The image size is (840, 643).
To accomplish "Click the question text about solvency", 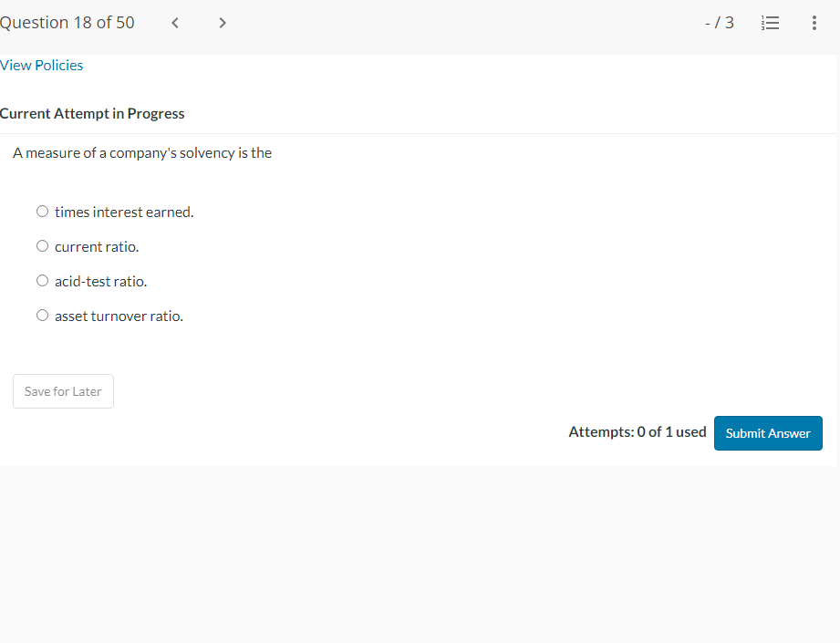I will click(x=142, y=152).
